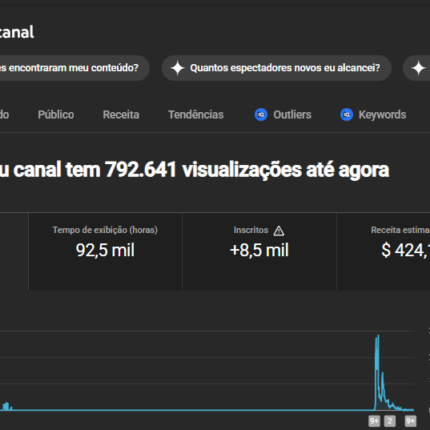Select the Inscritos metric card

pyautogui.click(x=259, y=252)
